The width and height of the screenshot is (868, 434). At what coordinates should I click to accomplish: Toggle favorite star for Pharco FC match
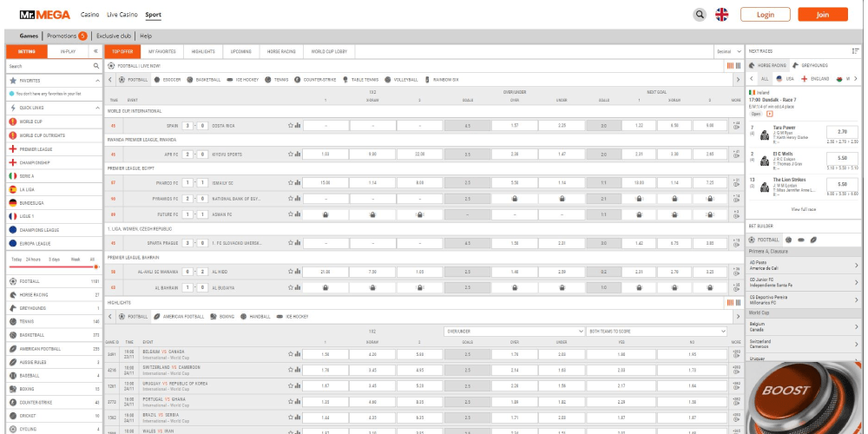290,183
